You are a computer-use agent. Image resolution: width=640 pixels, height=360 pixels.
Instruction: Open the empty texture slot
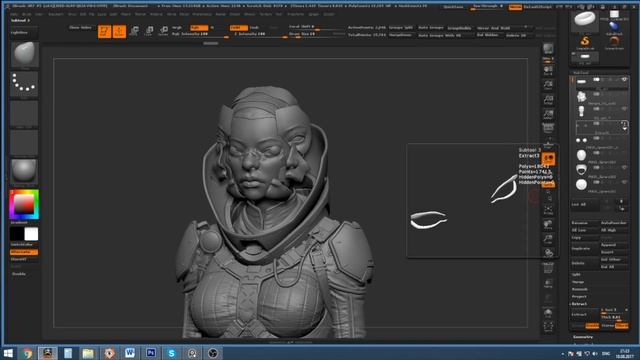pos(24,142)
